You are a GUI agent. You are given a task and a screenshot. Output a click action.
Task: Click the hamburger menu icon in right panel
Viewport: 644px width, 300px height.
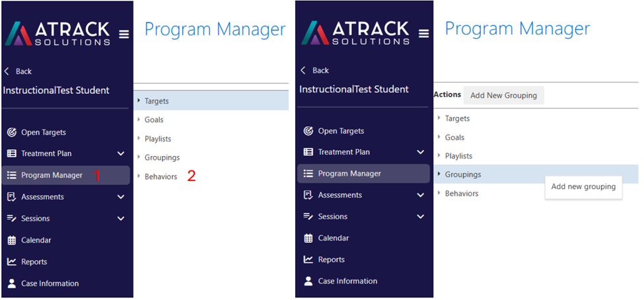coord(423,34)
